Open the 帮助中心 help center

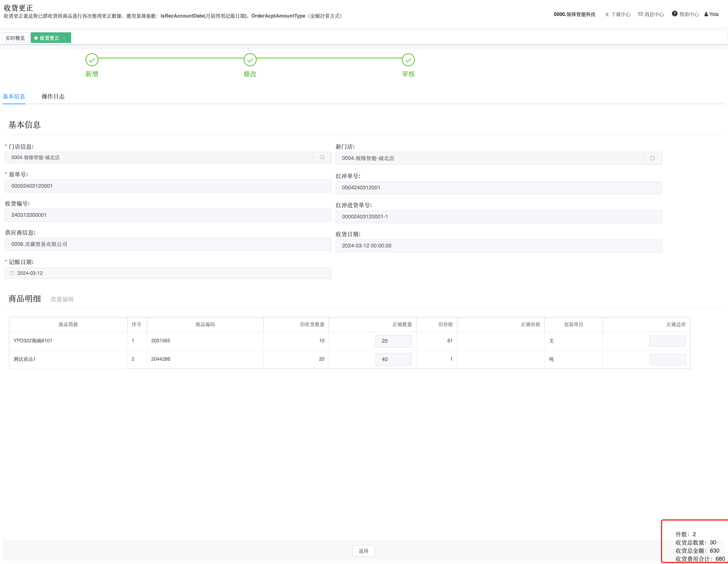point(685,14)
